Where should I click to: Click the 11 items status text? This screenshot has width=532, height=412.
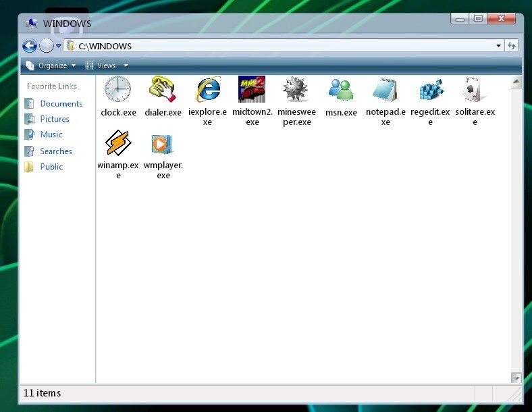[42, 393]
